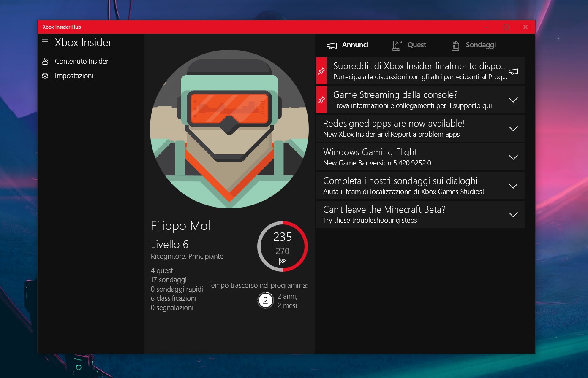Click the Xbox Insider Hub window title

(x=62, y=27)
